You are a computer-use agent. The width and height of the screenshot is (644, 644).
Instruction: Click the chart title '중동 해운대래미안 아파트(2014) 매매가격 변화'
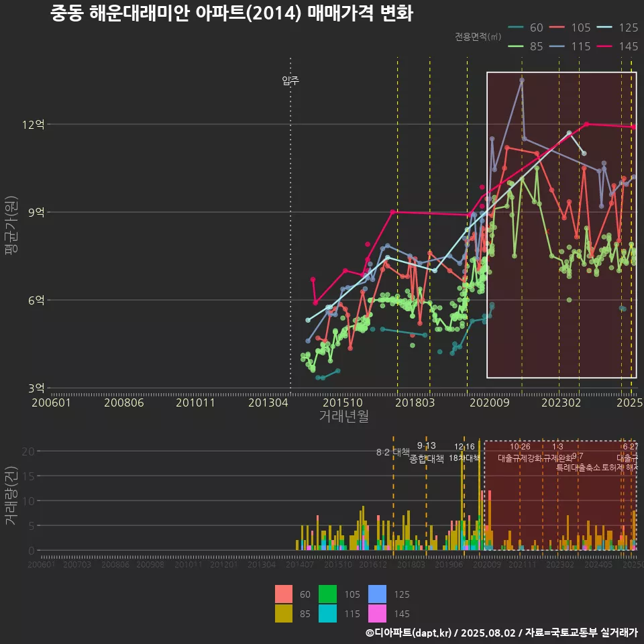231,13
